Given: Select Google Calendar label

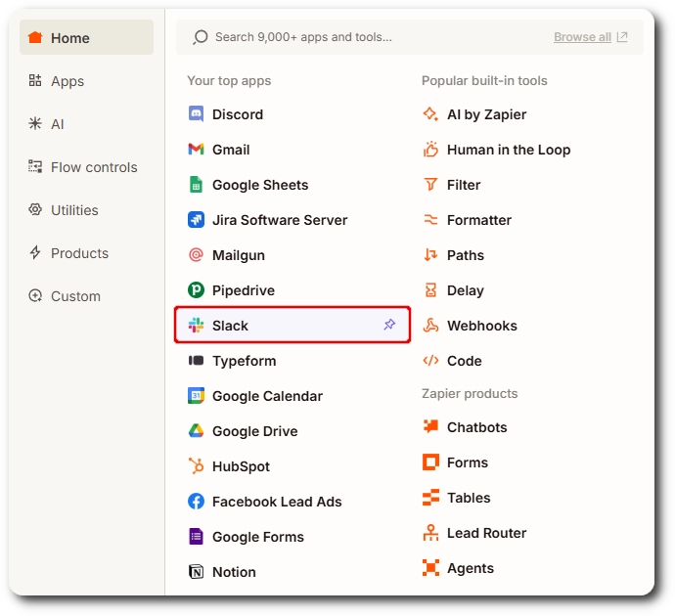Looking at the screenshot, I should [267, 396].
